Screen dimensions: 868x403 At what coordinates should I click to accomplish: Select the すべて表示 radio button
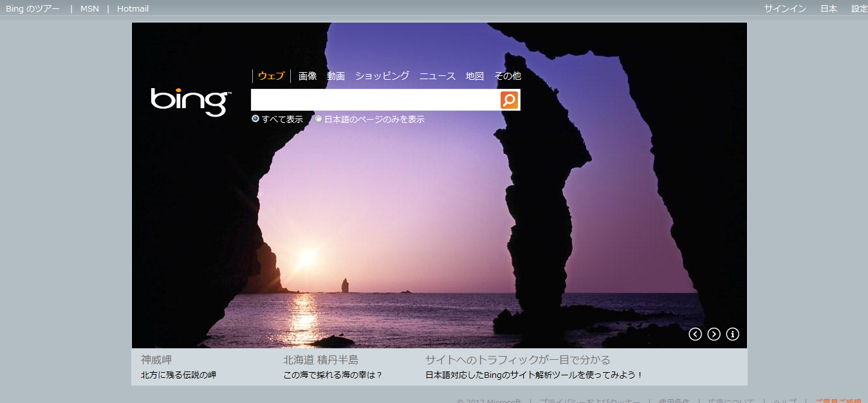click(255, 119)
